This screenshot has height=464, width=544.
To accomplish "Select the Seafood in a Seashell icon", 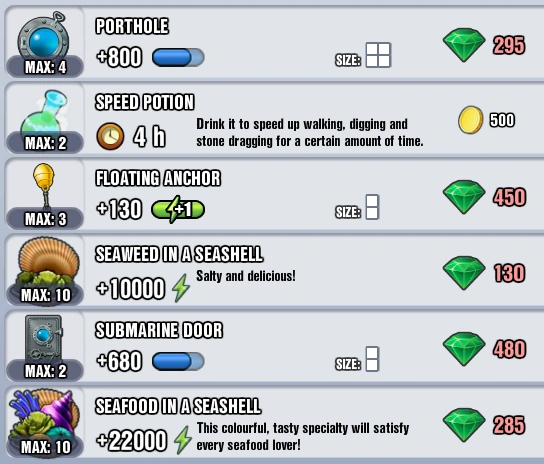I will pos(44,415).
